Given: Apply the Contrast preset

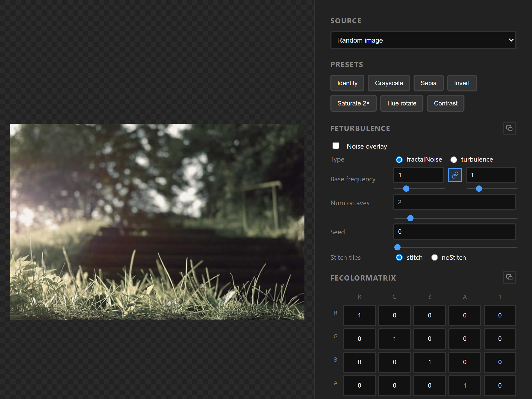Looking at the screenshot, I should 445,103.
